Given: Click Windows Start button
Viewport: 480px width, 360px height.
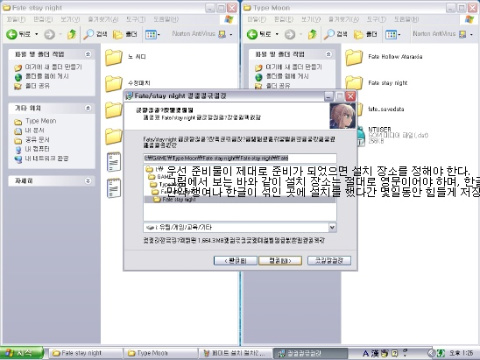Looking at the screenshot, I should 21,353.
